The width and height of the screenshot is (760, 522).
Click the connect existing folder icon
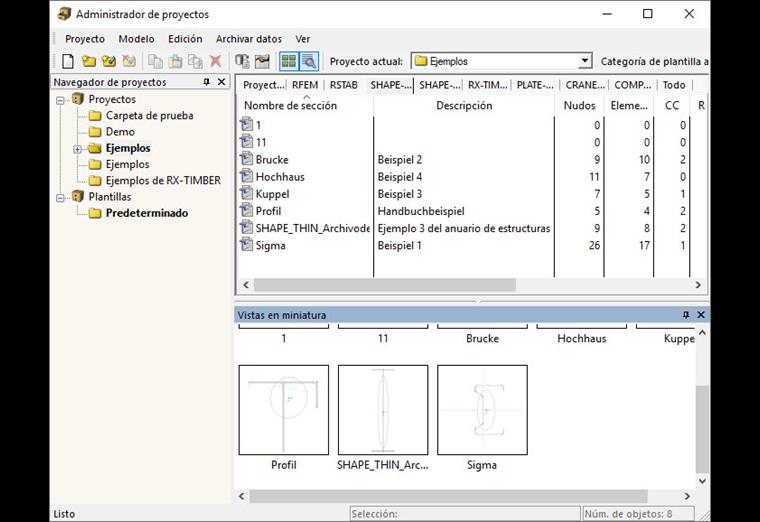(x=109, y=61)
